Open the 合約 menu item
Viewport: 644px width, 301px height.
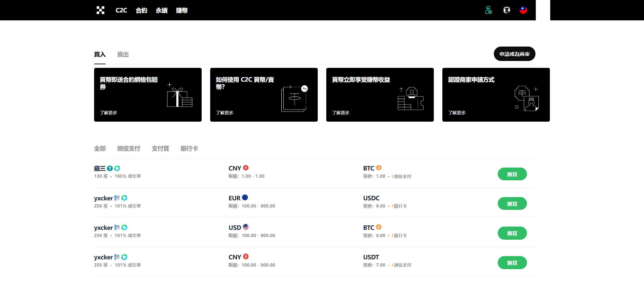141,10
